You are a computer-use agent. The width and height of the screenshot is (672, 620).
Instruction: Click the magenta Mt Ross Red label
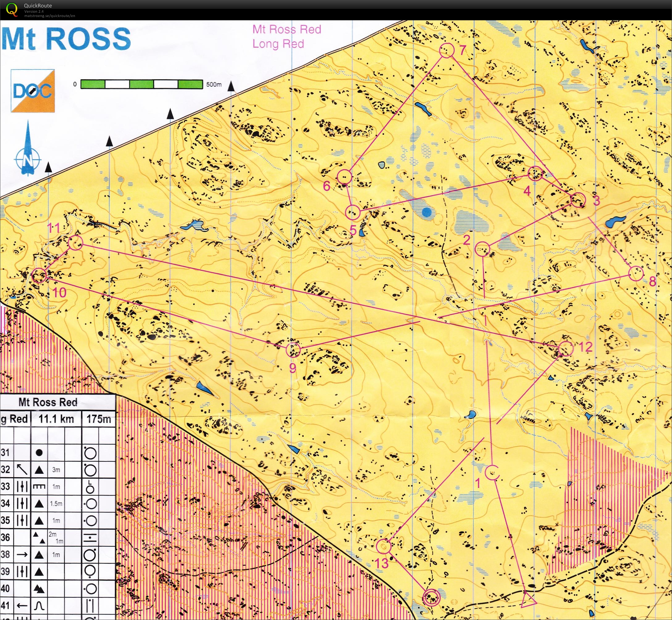(x=287, y=29)
